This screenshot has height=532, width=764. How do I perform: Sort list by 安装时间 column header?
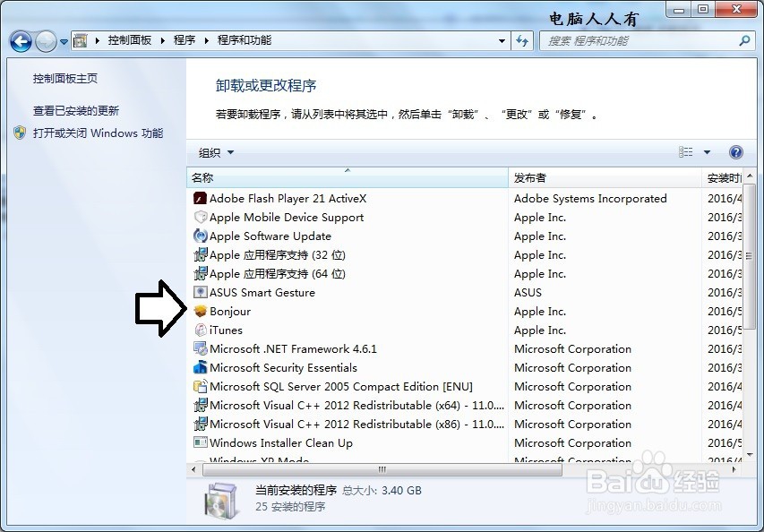(x=723, y=178)
